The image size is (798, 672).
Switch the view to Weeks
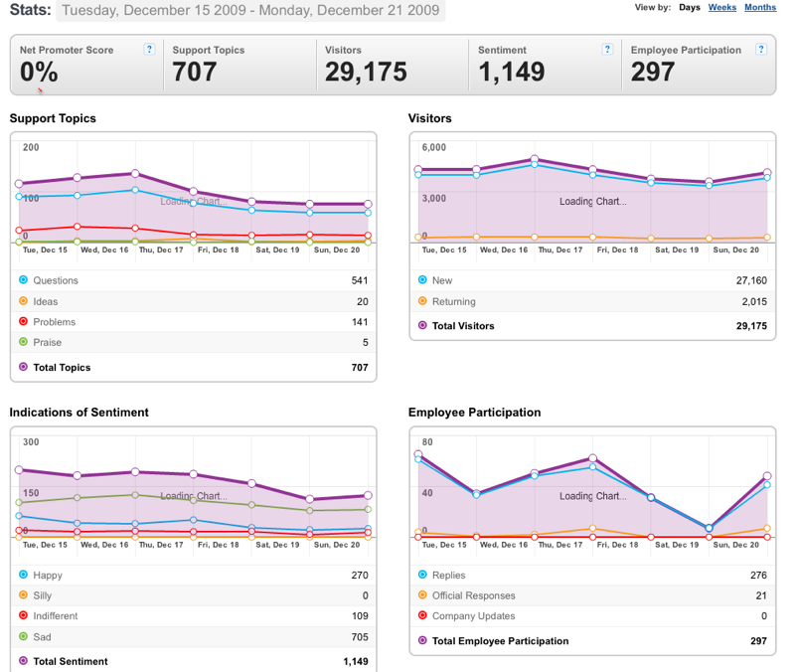click(x=722, y=7)
